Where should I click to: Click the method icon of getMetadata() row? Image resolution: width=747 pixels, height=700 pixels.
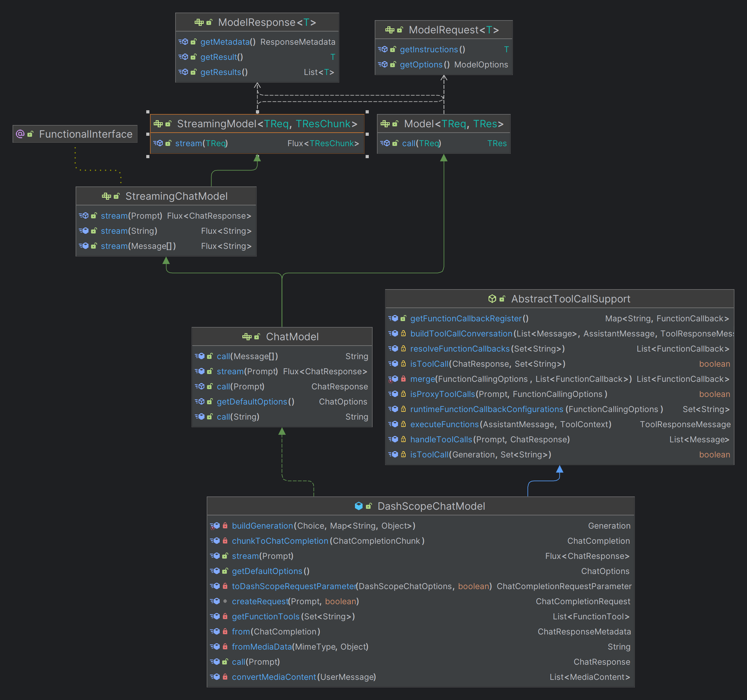tap(183, 42)
